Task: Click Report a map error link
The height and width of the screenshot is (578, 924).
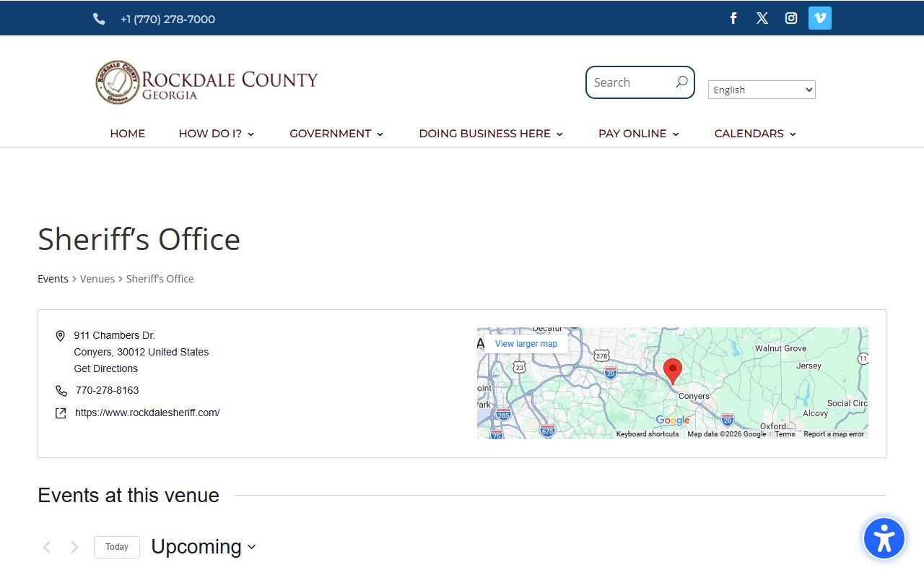Action: tap(834, 434)
